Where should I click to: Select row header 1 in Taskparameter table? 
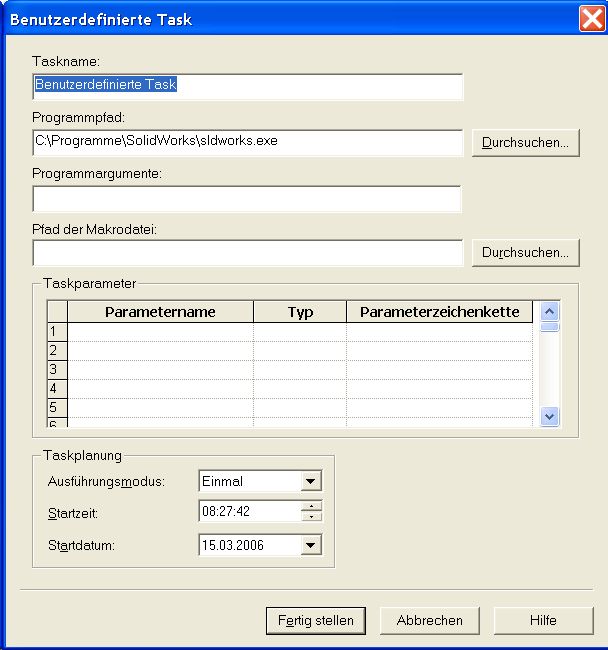click(x=57, y=332)
